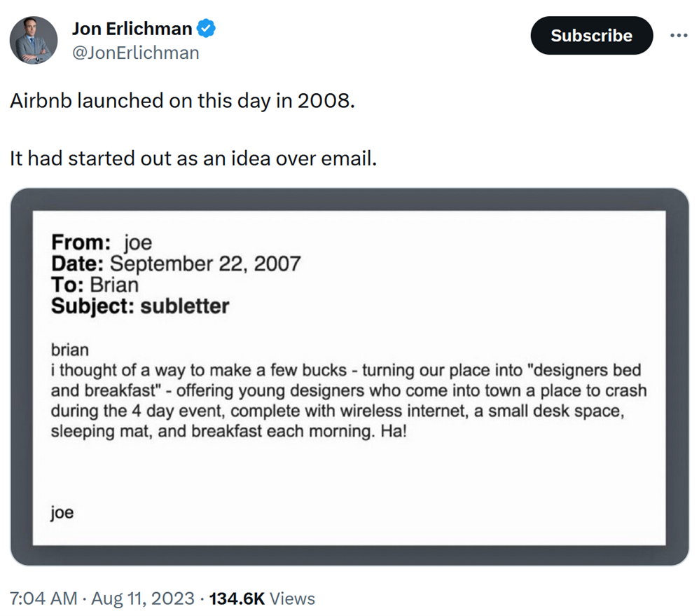Image resolution: width=699 pixels, height=616 pixels.
Task: Open the @JonErlichman handle link
Action: (x=135, y=53)
